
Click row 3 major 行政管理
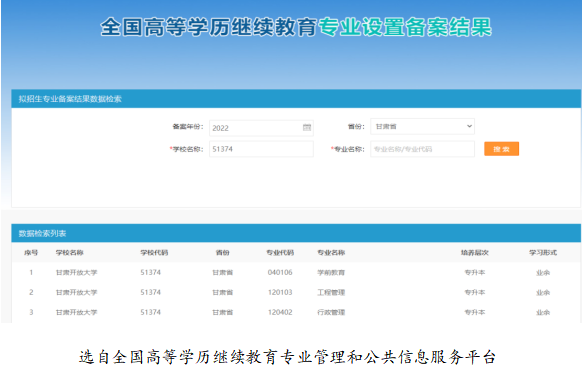[331, 312]
